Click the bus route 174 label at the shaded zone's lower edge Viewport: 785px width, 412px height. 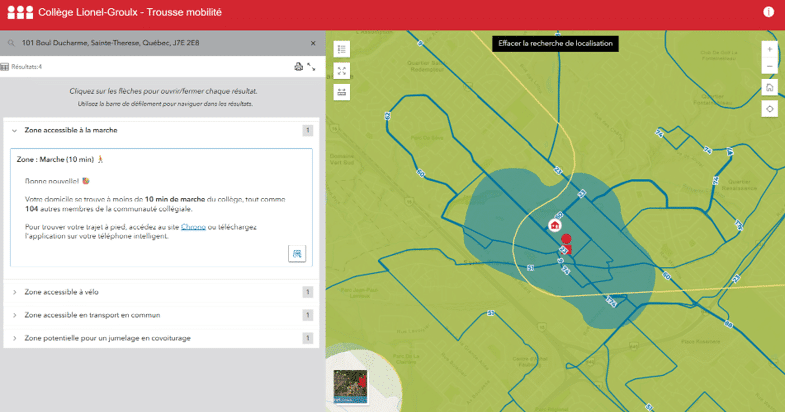point(611,301)
